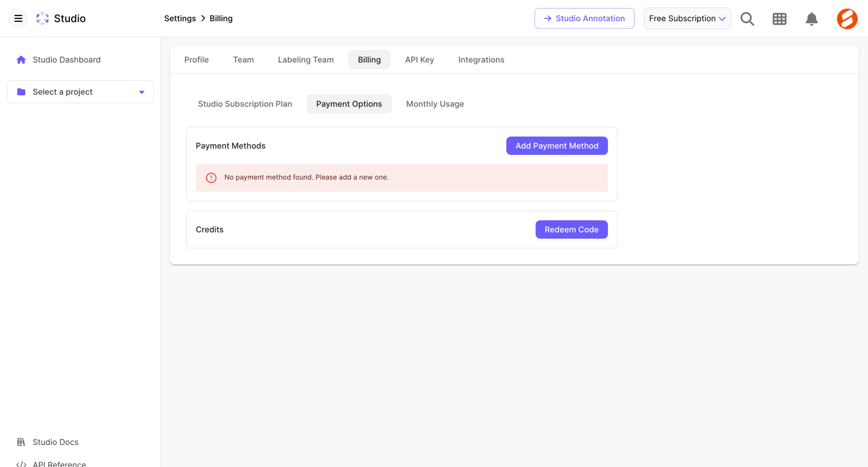Click the Studio title text in header
The height and width of the screenshot is (467, 868).
(x=69, y=18)
